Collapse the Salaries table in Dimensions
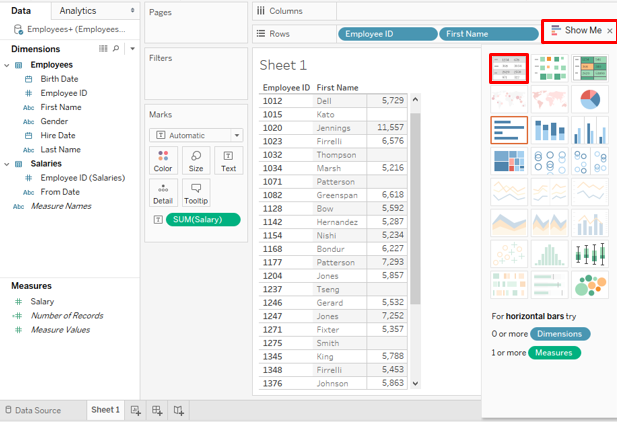The image size is (617, 422). [x=7, y=164]
